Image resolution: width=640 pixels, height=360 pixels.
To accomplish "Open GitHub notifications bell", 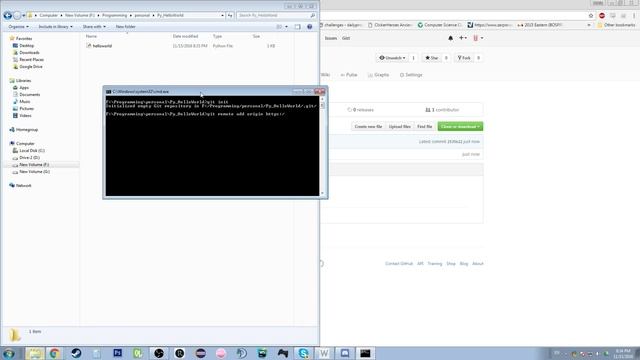I will click(451, 38).
